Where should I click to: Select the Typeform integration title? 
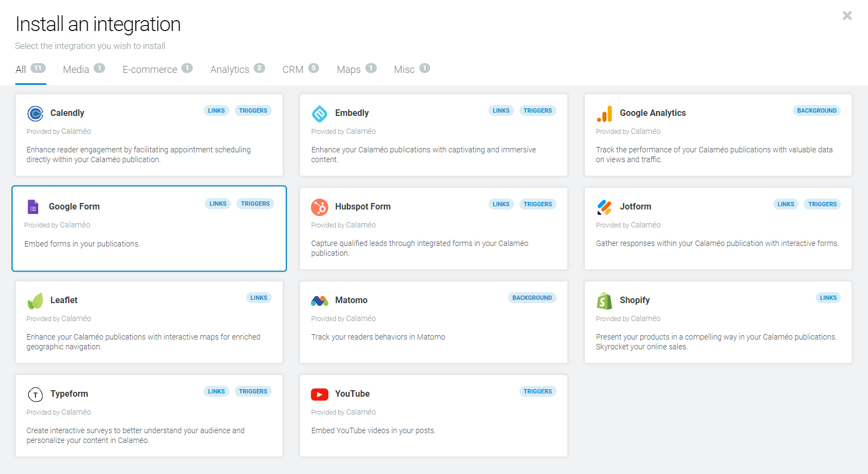(x=69, y=394)
